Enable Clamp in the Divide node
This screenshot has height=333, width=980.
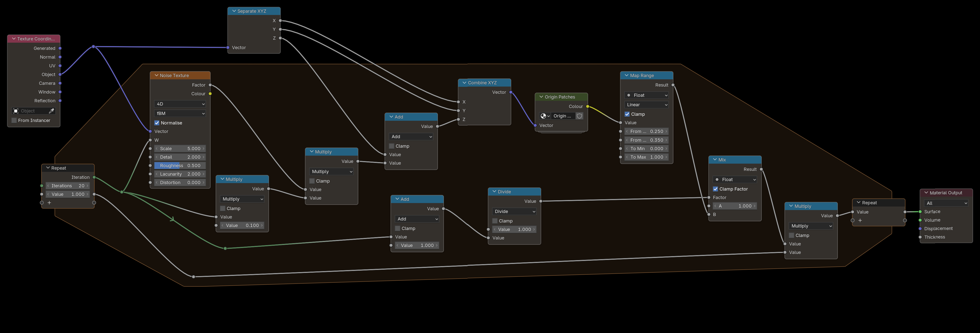click(495, 221)
